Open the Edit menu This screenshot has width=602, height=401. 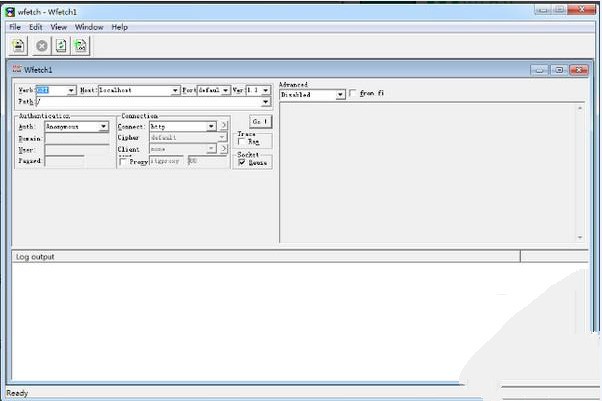(36, 27)
